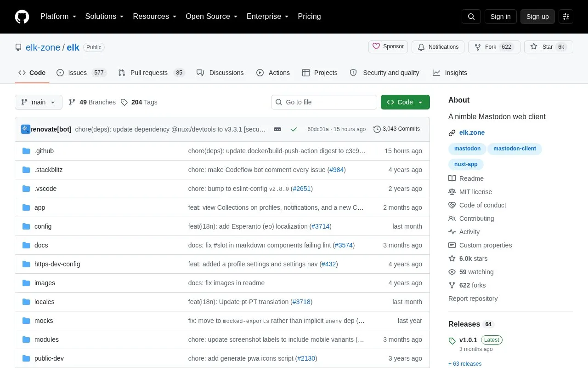Fork the elk repository
Image resolution: width=588 pixels, height=368 pixels.
[x=494, y=47]
